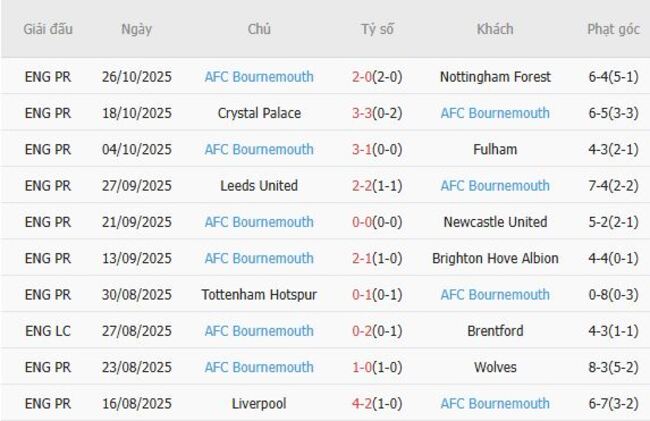Open the Liverpool team link
The width and height of the screenshot is (650, 421).
click(x=259, y=404)
